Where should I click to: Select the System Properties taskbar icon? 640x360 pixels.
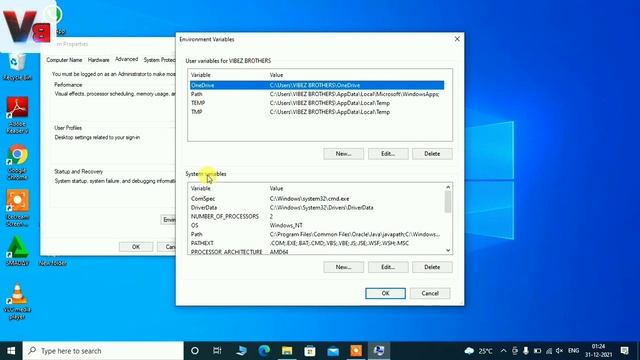pos(379,351)
